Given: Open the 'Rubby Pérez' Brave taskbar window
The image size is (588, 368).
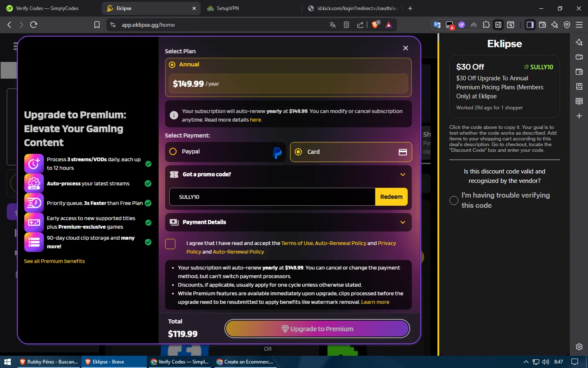Looking at the screenshot, I should click(x=49, y=362).
